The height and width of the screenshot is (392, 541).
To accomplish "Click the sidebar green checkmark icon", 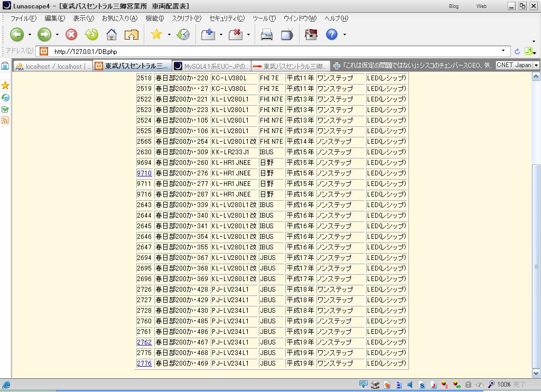I will (x=5, y=109).
